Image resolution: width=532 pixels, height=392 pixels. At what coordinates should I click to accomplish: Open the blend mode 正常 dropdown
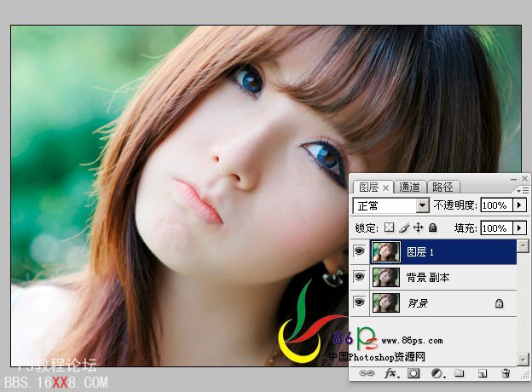(422, 206)
